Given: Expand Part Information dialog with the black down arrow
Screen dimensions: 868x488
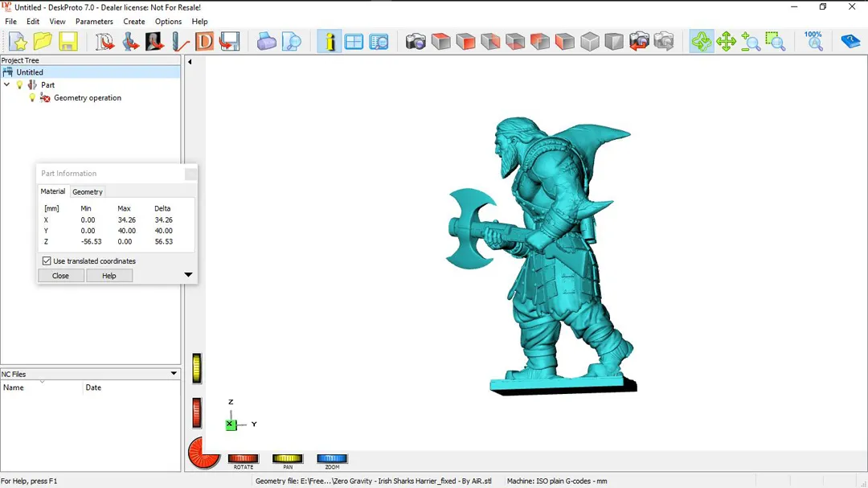Looking at the screenshot, I should tap(188, 275).
